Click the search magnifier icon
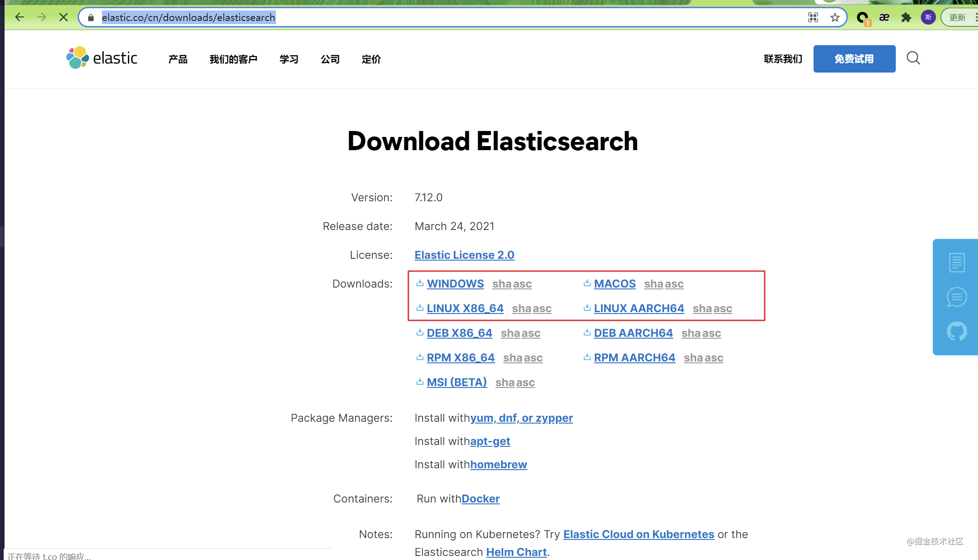 (x=913, y=58)
